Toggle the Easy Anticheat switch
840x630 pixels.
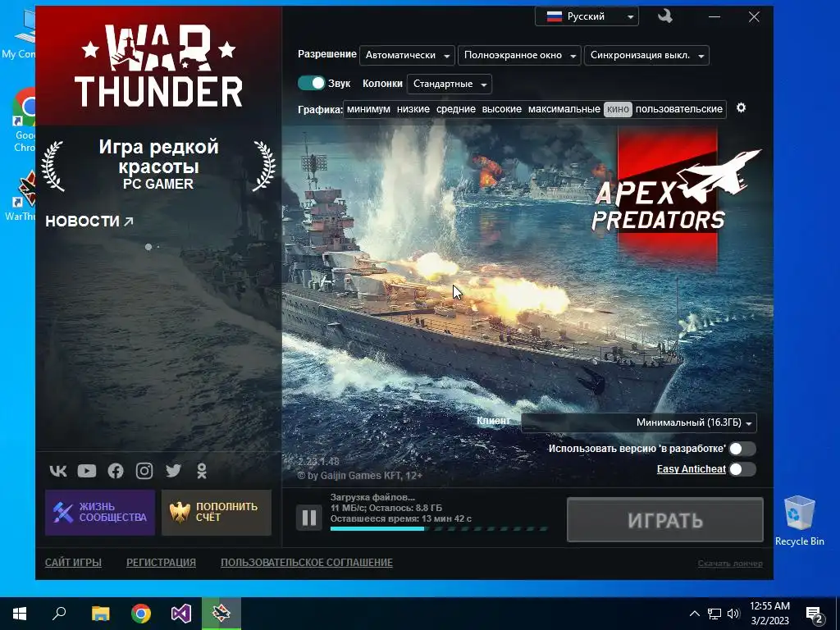pyautogui.click(x=742, y=469)
